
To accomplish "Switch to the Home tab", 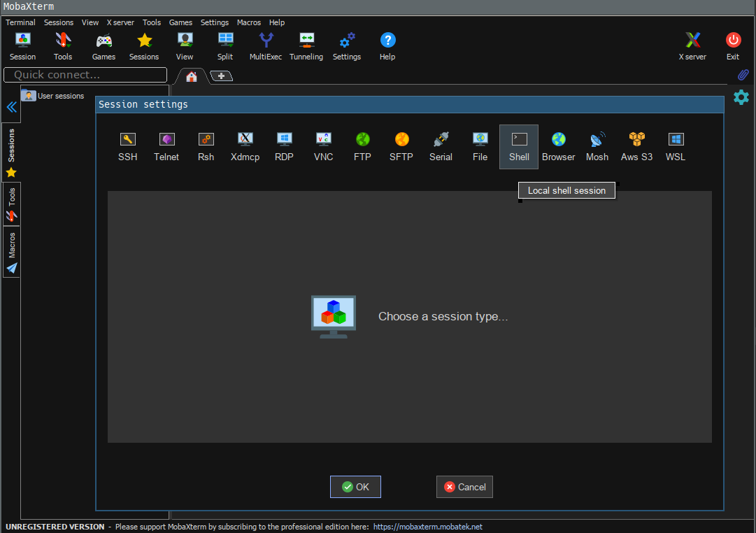I will click(192, 76).
